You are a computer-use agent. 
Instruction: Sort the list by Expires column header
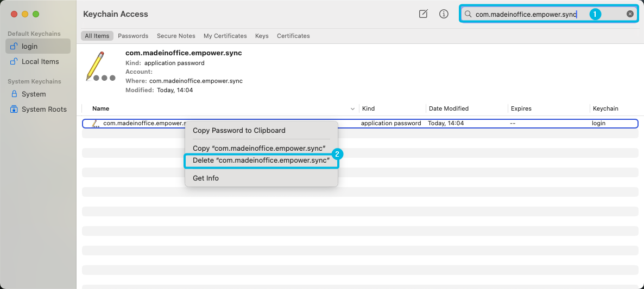pyautogui.click(x=521, y=108)
